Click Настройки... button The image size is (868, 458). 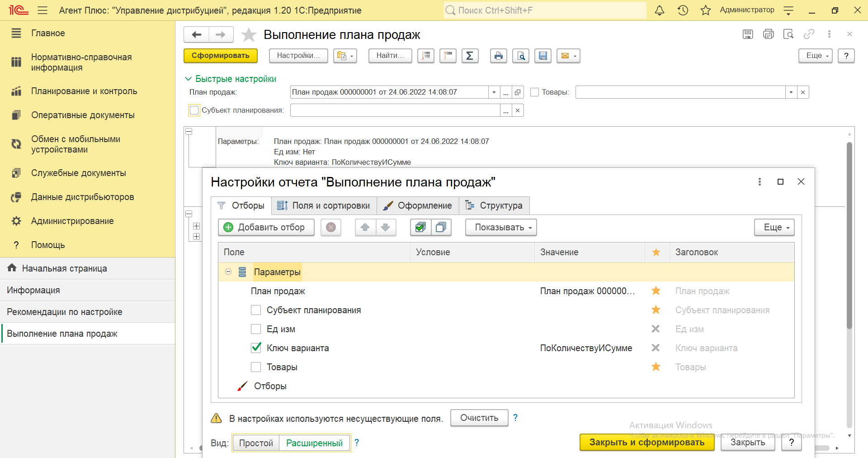(x=298, y=56)
